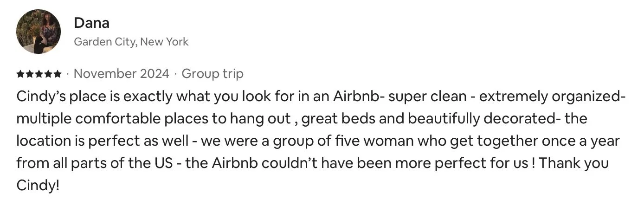This screenshot has width=644, height=219.
Task: Click 'Thank you' at end of fourth line
Action: (574, 163)
